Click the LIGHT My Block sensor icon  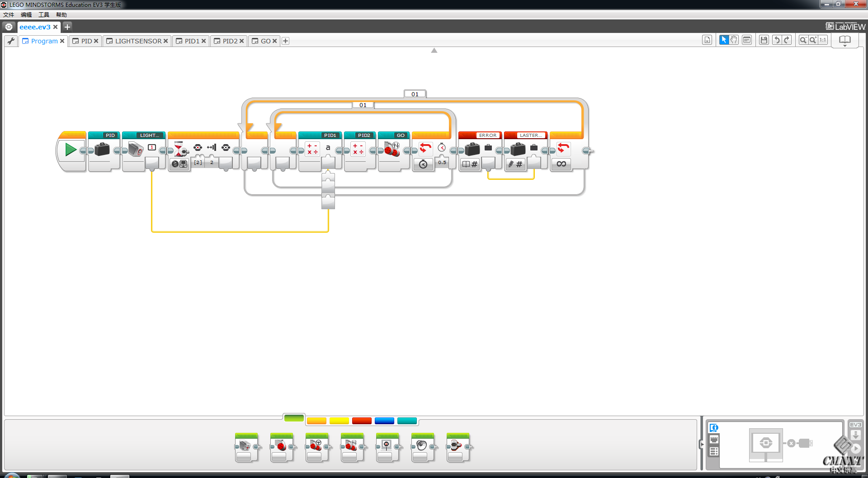click(x=136, y=149)
